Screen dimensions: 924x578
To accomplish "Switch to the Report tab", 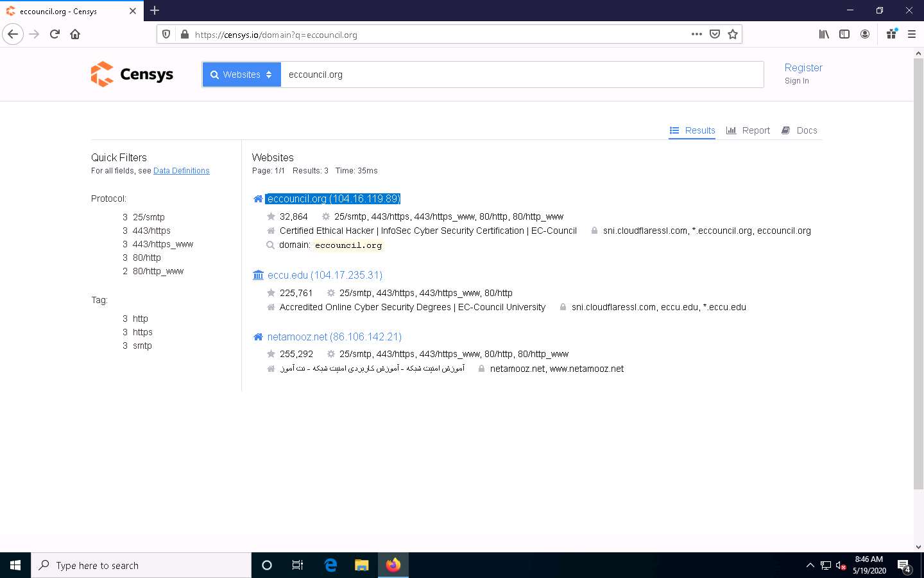I will (748, 130).
